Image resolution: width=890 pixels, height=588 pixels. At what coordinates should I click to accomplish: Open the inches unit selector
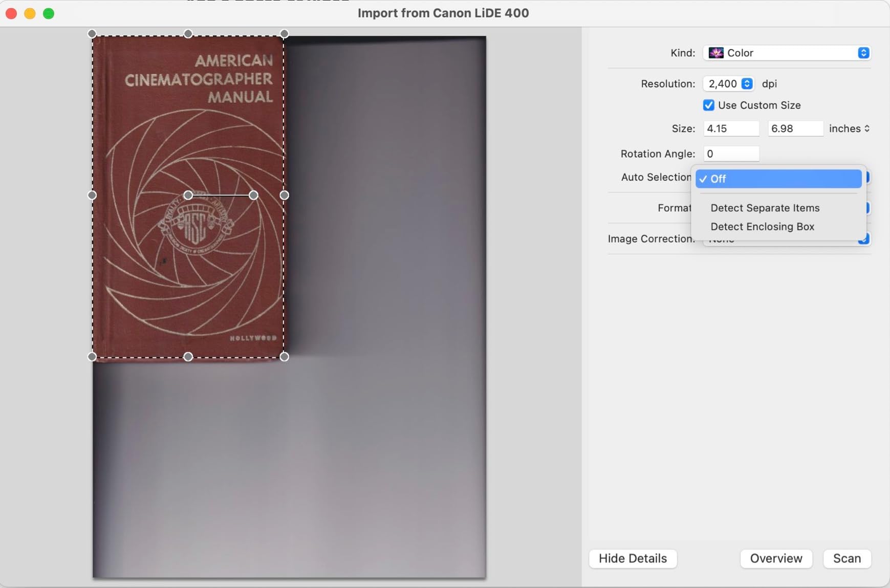point(850,128)
